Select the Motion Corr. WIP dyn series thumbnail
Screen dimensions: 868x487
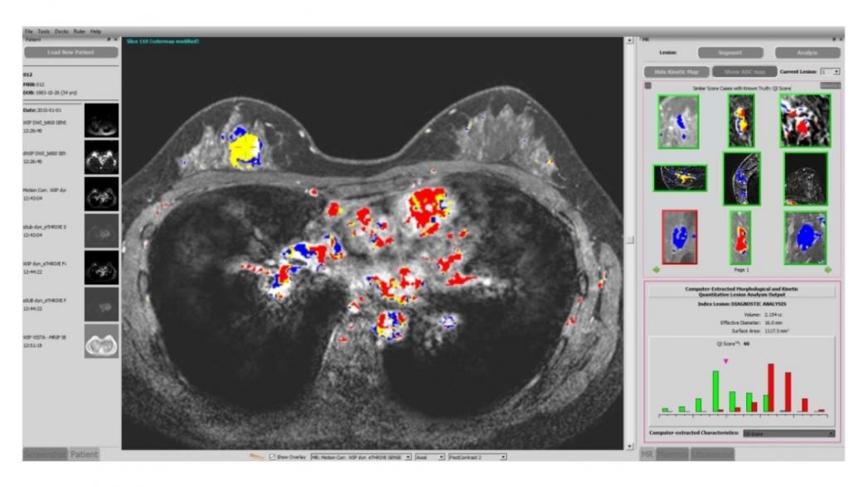(x=101, y=194)
